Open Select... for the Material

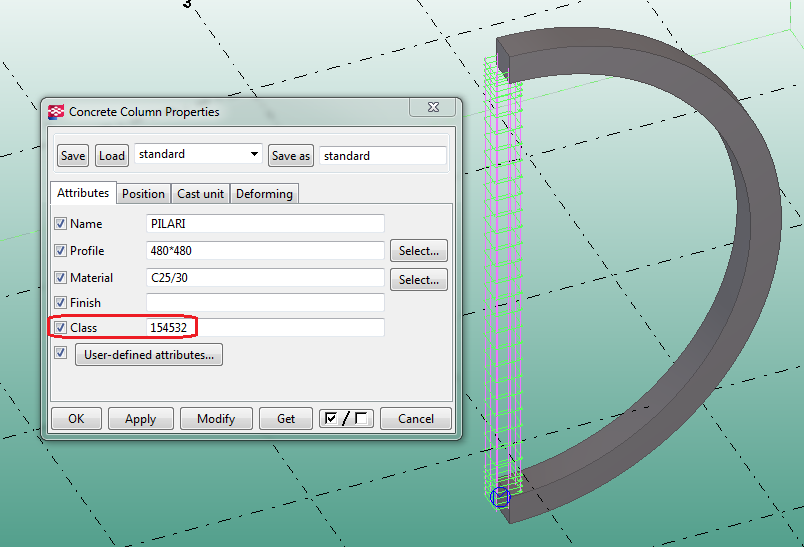[x=419, y=279]
